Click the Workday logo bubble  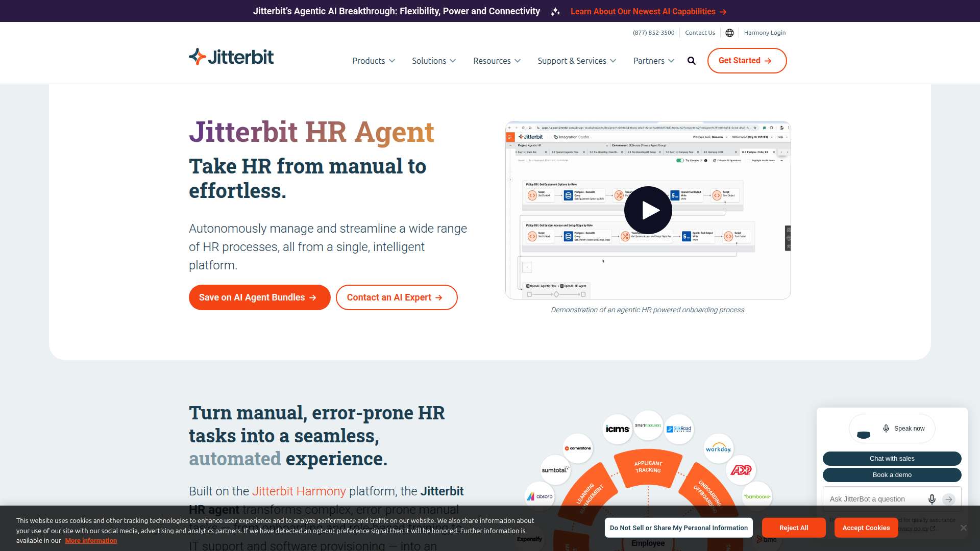pyautogui.click(x=719, y=448)
